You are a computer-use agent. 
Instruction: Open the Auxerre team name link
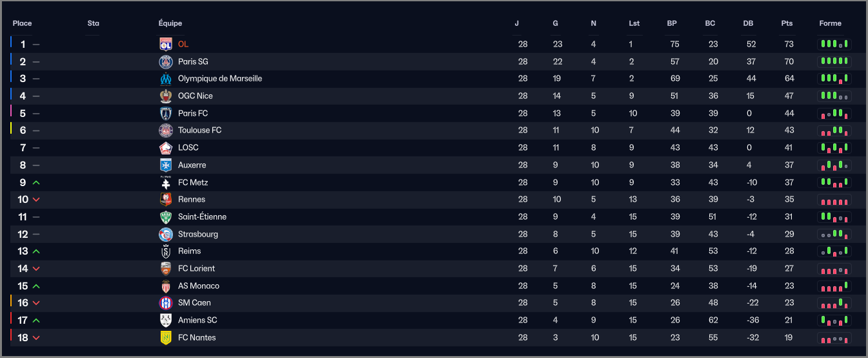(192, 165)
